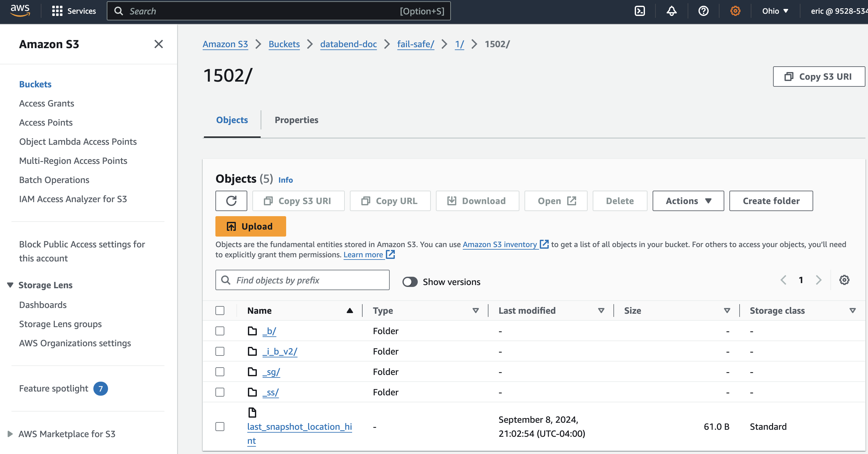The height and width of the screenshot is (454, 868).
Task: Open the last_snapshot_location_hint file link
Action: click(299, 434)
